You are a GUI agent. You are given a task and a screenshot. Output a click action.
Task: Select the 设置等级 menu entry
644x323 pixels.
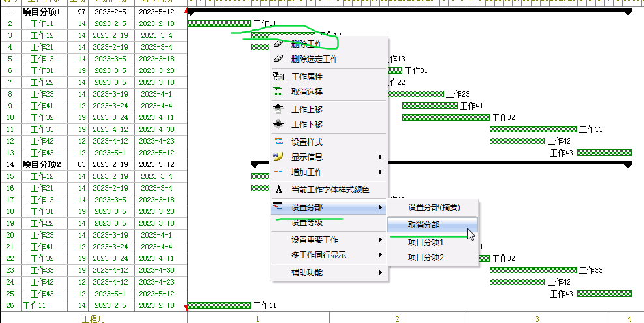point(306,223)
